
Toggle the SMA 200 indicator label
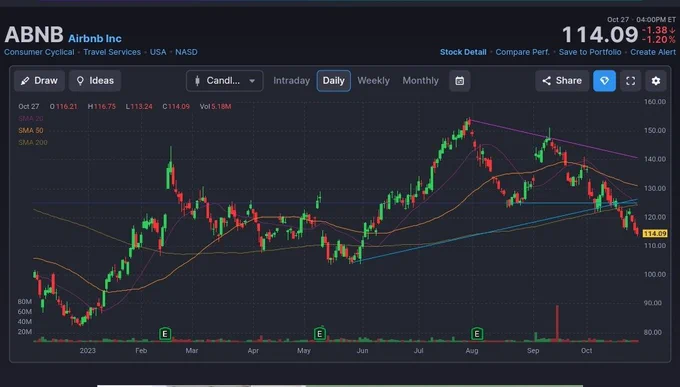coord(33,142)
